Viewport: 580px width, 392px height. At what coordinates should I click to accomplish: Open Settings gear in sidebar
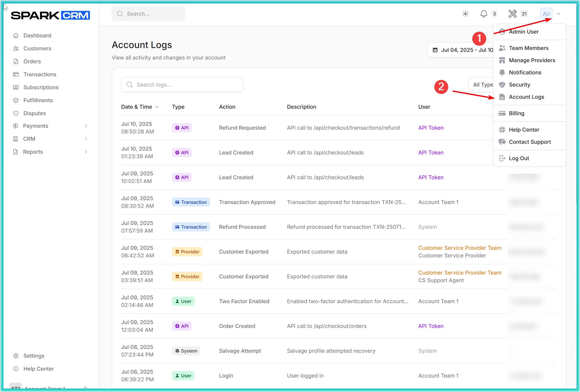tap(16, 356)
